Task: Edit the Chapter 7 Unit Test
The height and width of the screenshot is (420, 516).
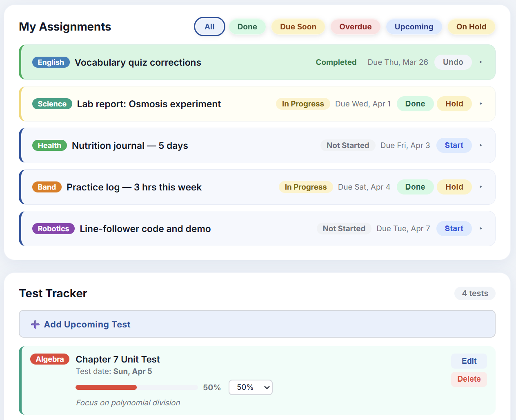Action: point(469,361)
